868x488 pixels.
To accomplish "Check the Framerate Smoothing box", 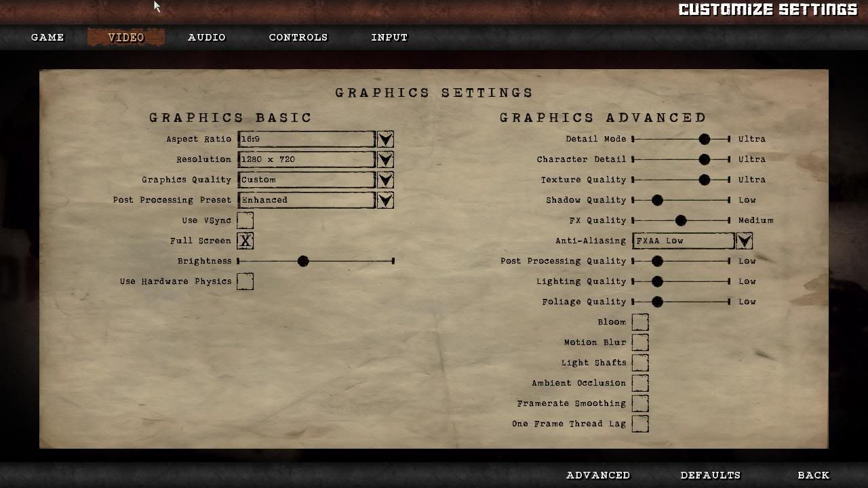I will coord(639,403).
